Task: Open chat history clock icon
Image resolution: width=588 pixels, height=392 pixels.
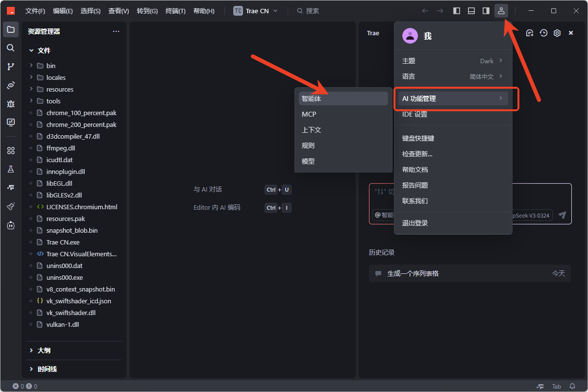Action: (x=543, y=33)
